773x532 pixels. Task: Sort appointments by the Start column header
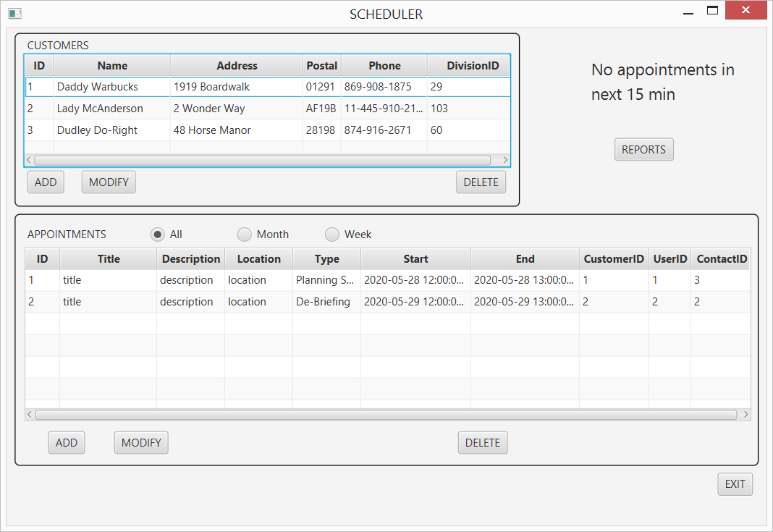(415, 258)
